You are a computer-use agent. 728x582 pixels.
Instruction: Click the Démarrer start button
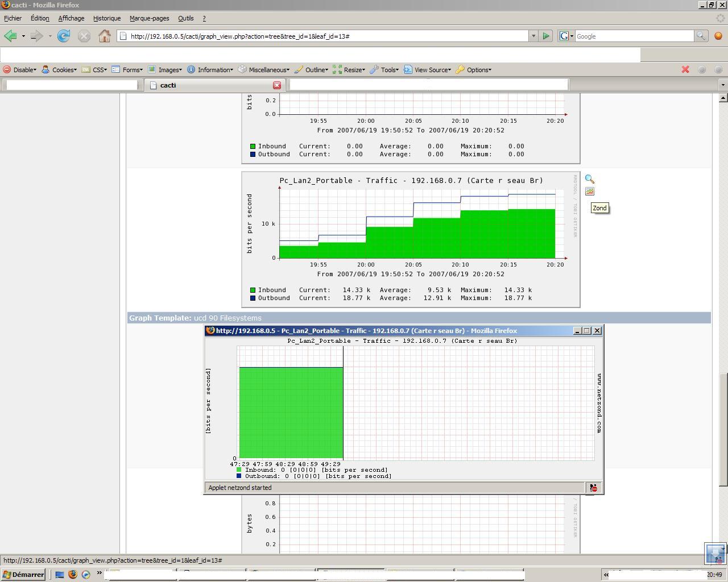23,575
